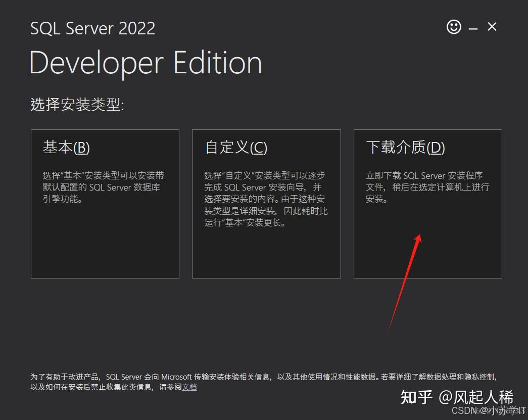The image size is (528, 420).
Task: Close the SQL Server 2022 installer
Action: pos(492,27)
